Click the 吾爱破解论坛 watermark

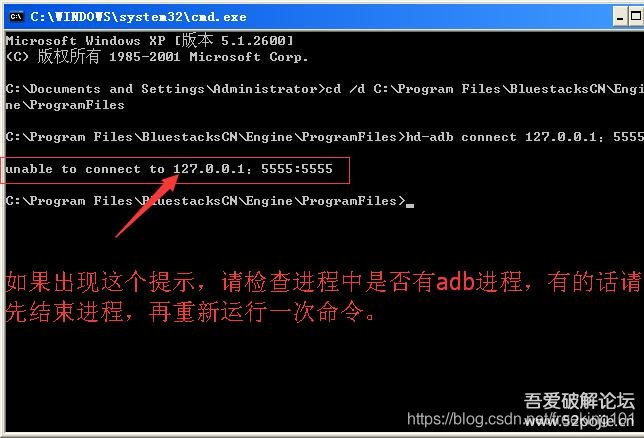tap(579, 401)
